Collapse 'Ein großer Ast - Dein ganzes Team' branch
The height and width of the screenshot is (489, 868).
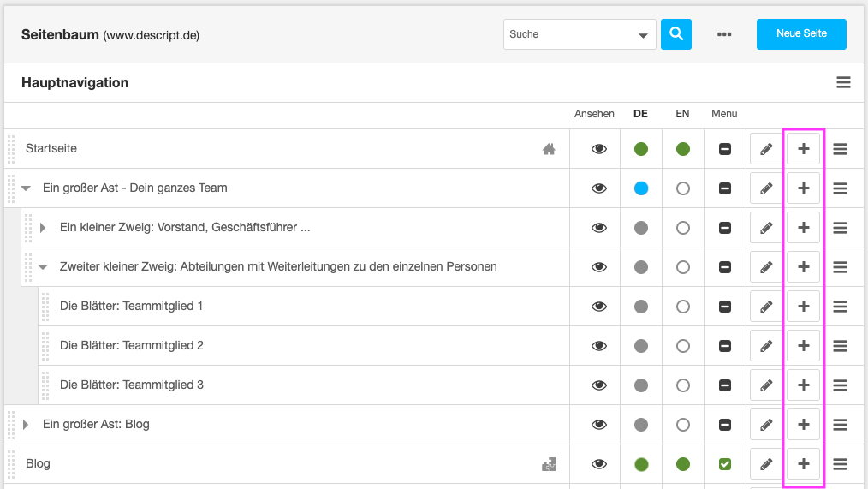[26, 188]
